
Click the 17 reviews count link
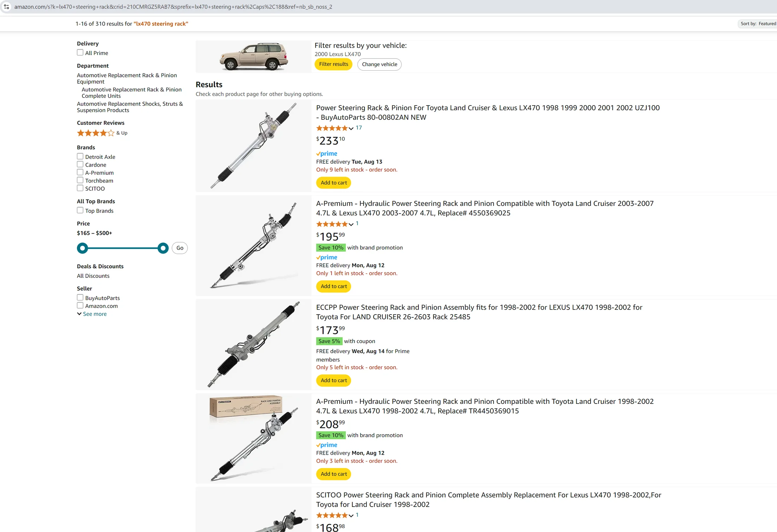click(359, 128)
